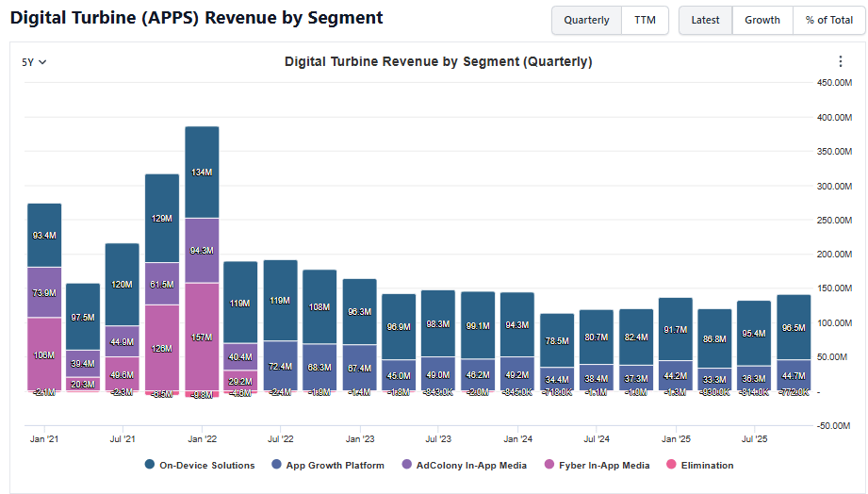Click the 200.00M y-axis label
The image size is (868, 494).
[834, 255]
